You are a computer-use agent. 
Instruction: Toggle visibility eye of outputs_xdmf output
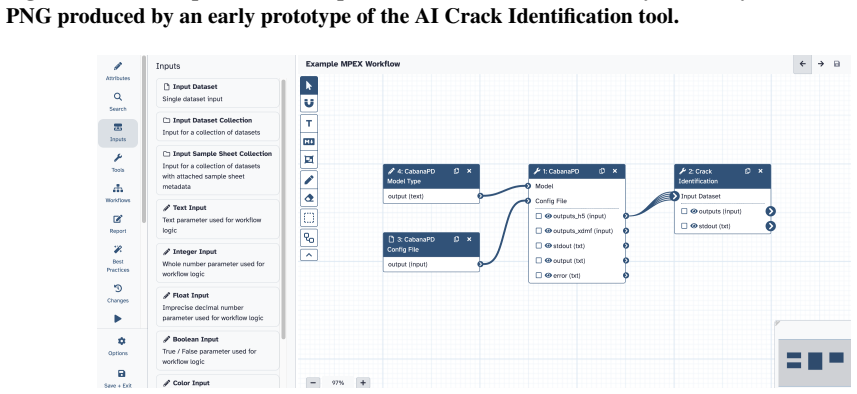pos(548,231)
